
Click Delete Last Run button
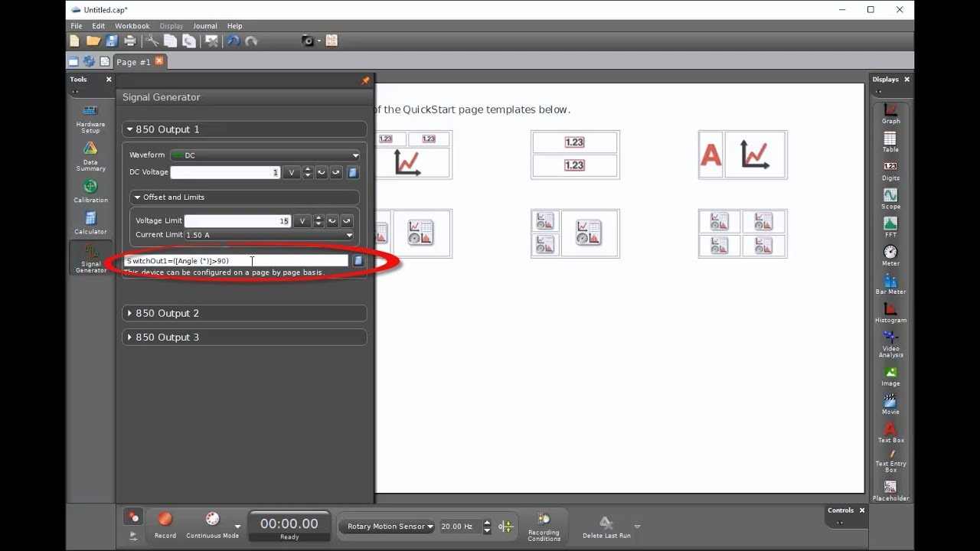(606, 527)
